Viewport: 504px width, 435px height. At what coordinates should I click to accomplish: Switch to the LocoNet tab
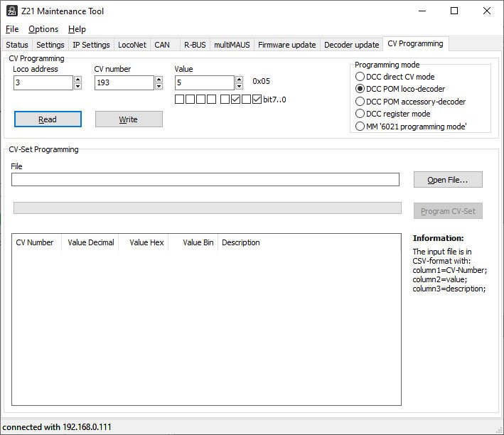(x=132, y=45)
